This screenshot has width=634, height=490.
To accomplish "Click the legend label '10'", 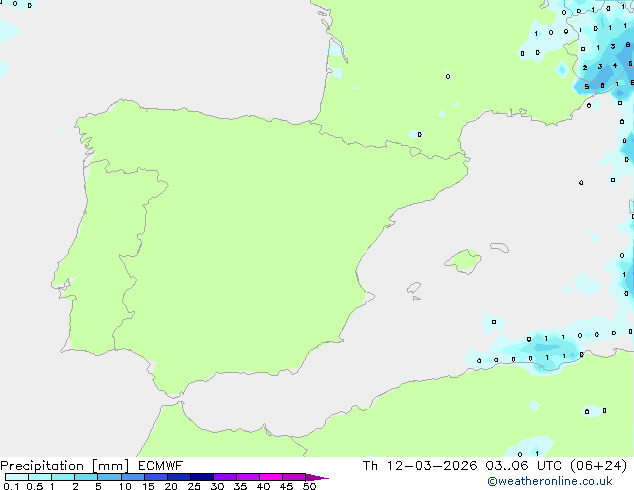I will point(125,486).
